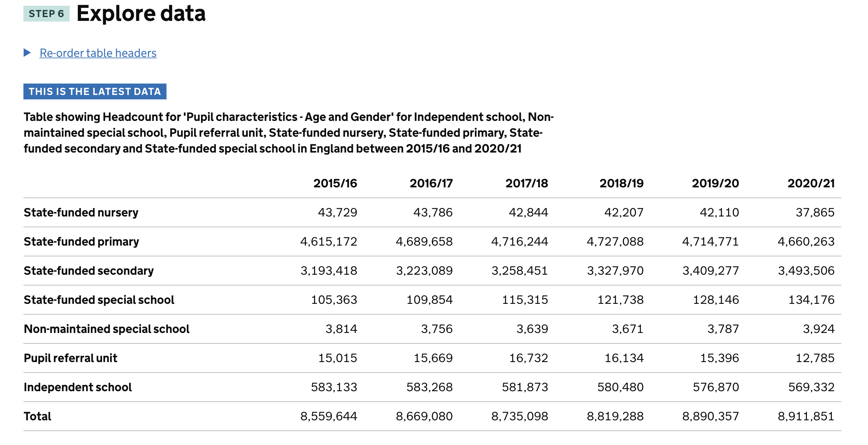
Task: Select the 2016/17 column header
Action: (431, 183)
